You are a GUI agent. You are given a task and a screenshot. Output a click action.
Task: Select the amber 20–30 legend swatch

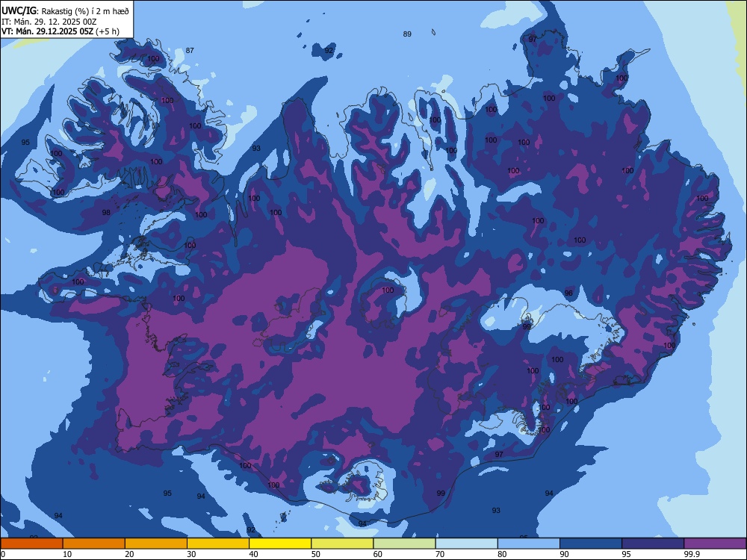pyautogui.click(x=156, y=544)
